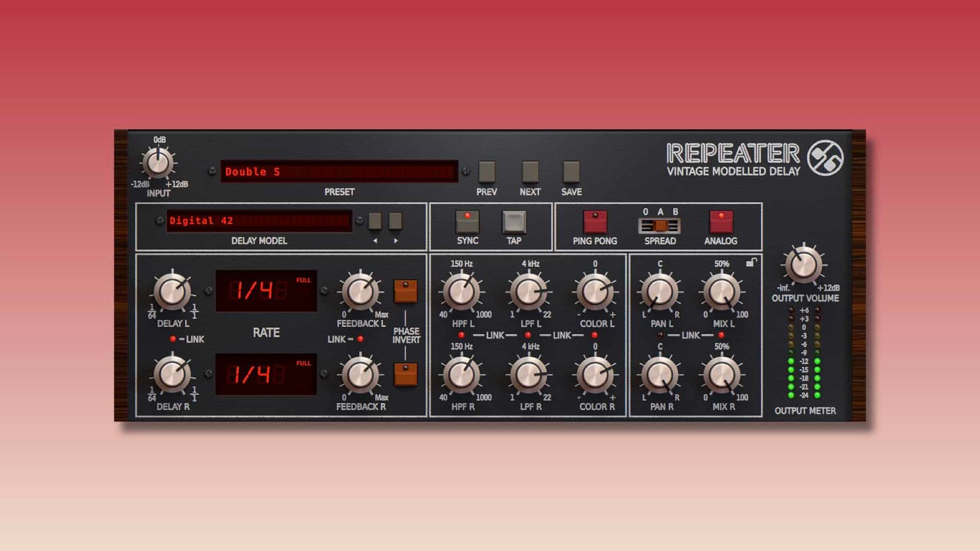Toggle the upper Phase Invert button
The image size is (980, 551).
(405, 291)
